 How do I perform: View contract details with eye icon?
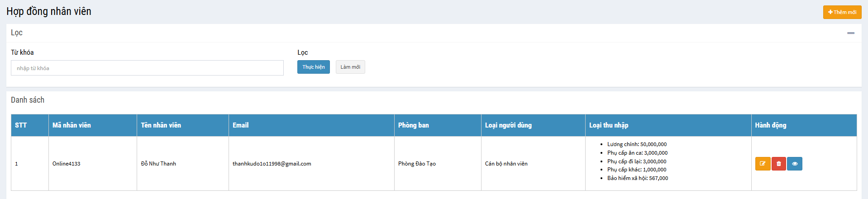[x=795, y=164]
